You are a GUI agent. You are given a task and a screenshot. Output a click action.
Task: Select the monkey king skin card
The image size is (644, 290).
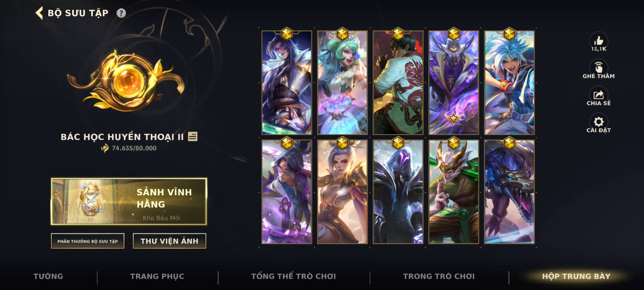coord(454,192)
